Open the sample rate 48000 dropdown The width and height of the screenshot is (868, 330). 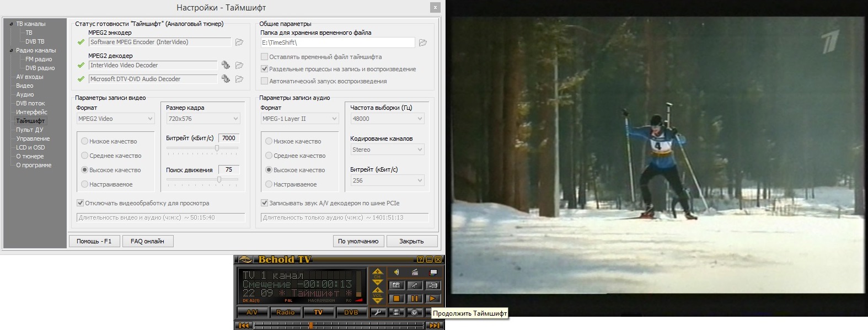click(387, 119)
